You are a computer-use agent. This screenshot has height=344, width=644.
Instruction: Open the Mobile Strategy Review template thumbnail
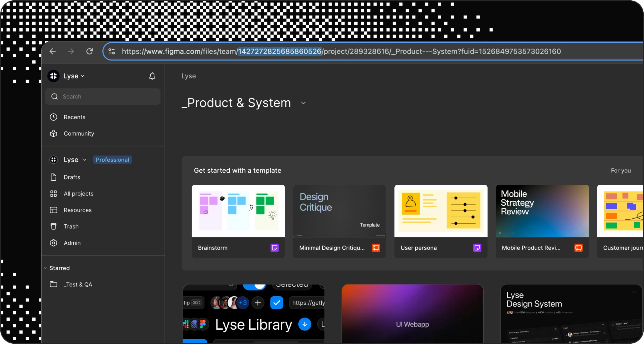542,211
